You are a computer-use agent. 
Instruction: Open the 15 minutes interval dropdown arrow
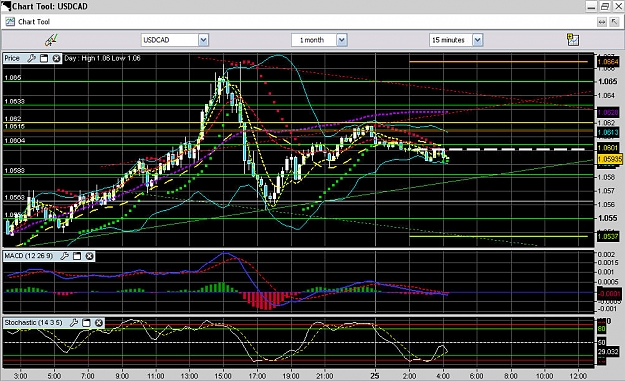(478, 40)
